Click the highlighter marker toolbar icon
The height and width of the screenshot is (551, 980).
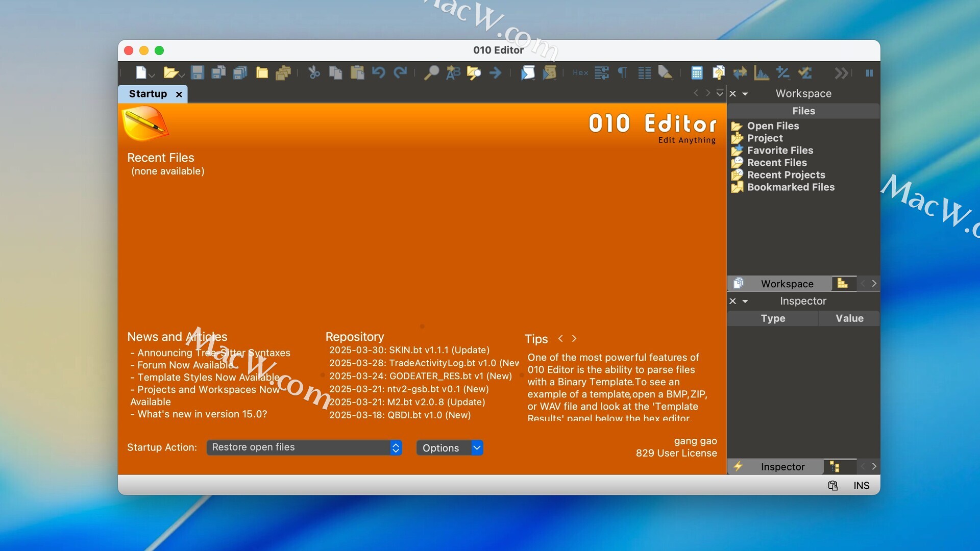[666, 73]
